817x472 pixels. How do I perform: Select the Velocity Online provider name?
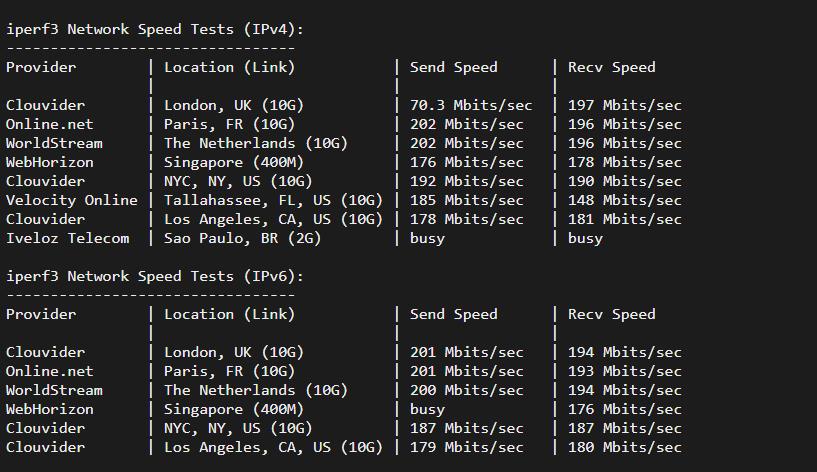tap(72, 200)
